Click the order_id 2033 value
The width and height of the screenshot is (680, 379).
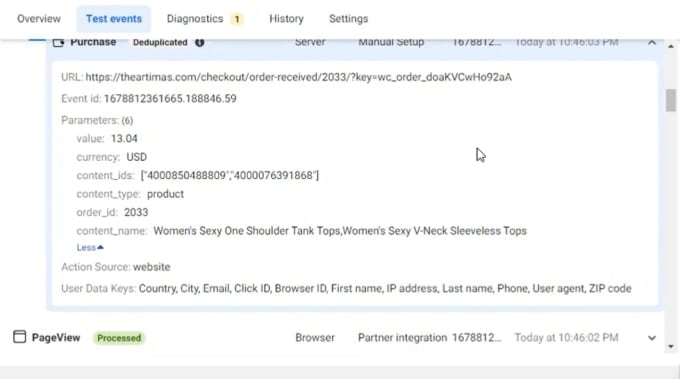pyautogui.click(x=136, y=212)
